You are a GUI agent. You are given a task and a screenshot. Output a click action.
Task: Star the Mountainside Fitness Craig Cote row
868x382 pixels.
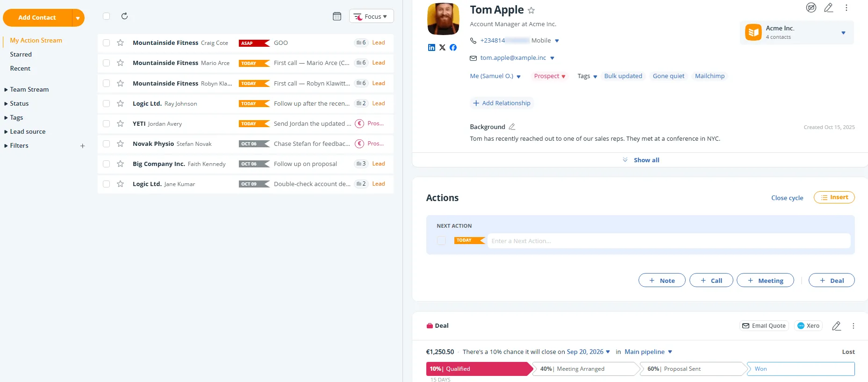(121, 43)
